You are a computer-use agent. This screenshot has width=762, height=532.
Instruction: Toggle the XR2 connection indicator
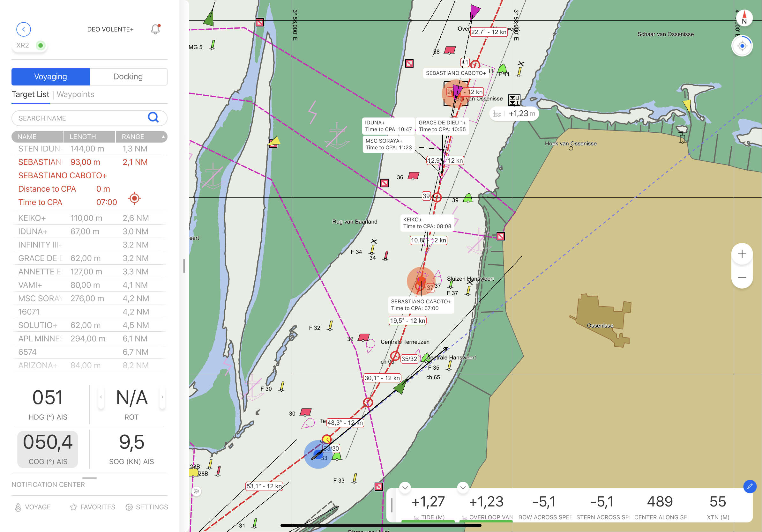pos(41,45)
